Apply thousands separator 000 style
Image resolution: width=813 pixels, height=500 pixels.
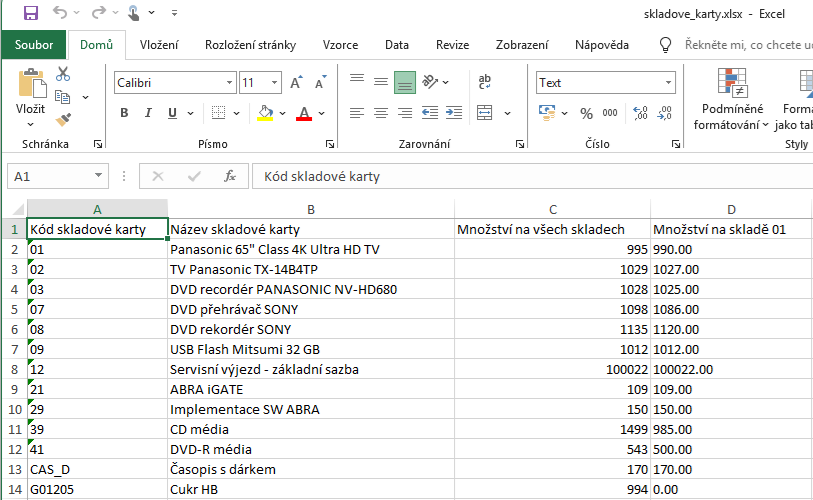(x=610, y=113)
